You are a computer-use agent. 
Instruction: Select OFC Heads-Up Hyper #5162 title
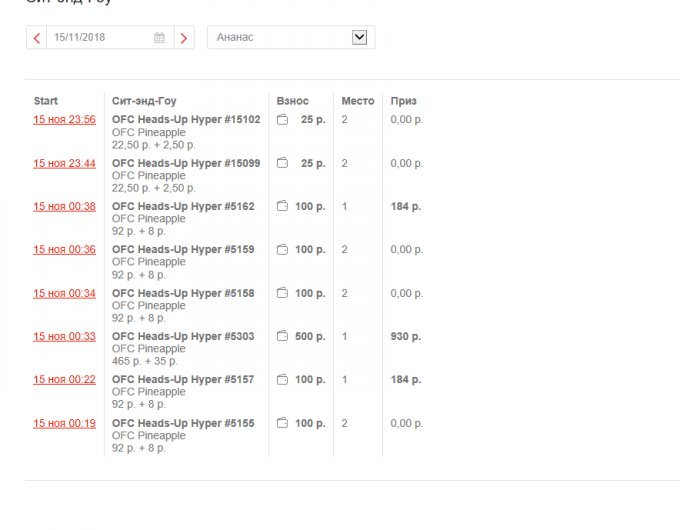[183, 206]
